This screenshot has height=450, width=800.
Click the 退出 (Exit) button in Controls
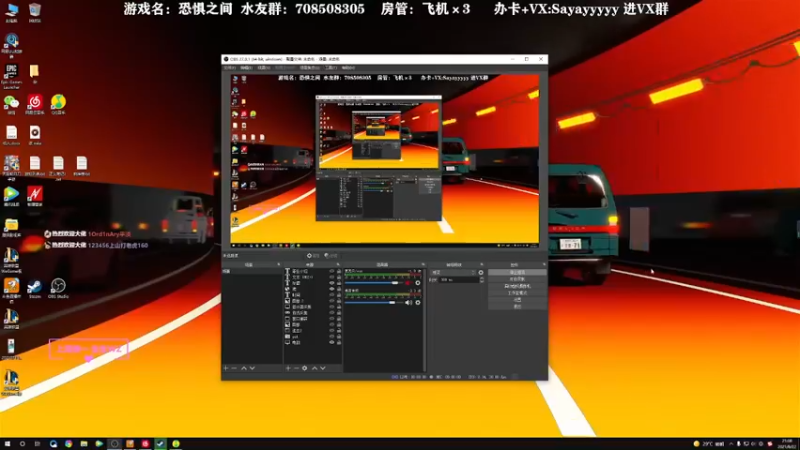click(517, 306)
